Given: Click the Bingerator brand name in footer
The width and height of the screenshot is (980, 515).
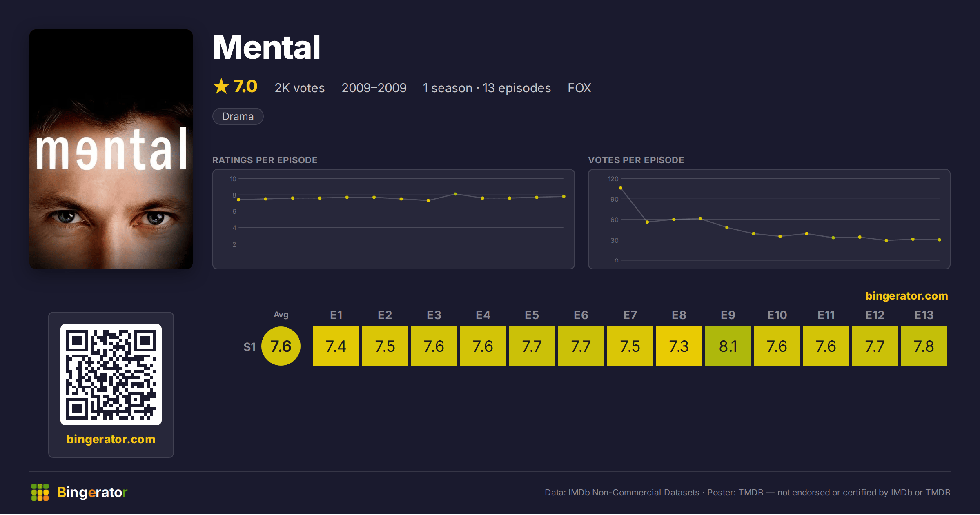Looking at the screenshot, I should point(92,492).
